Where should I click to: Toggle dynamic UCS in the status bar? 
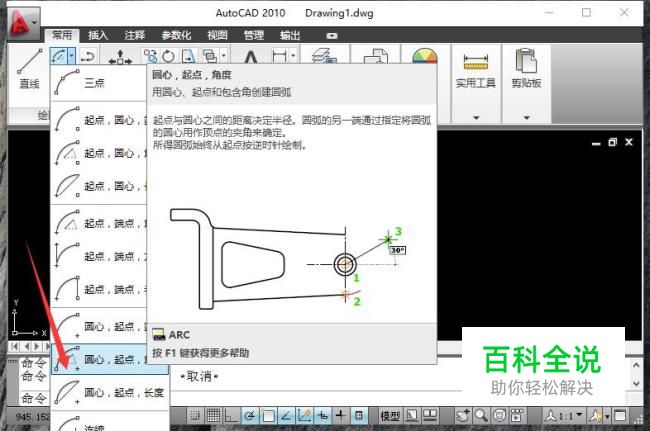[304, 416]
